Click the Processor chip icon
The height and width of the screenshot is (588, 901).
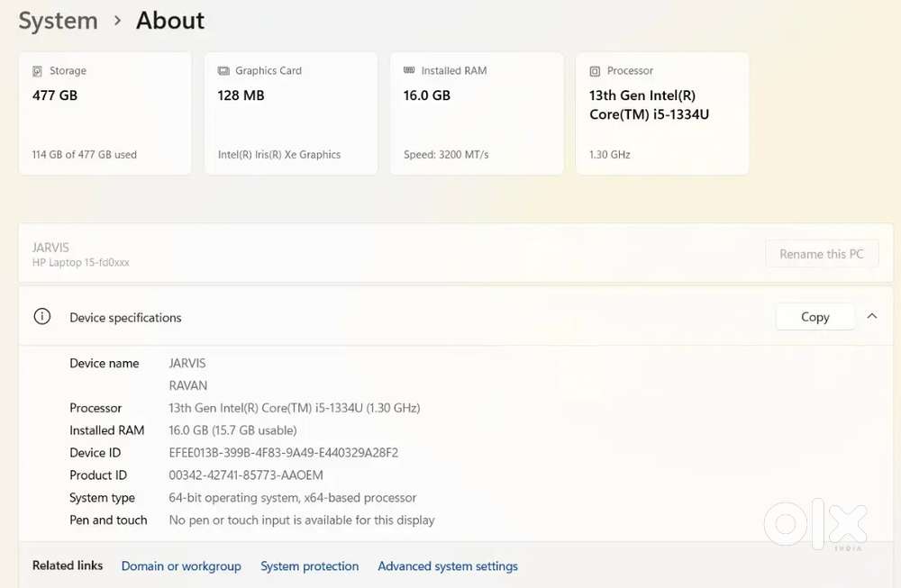595,71
